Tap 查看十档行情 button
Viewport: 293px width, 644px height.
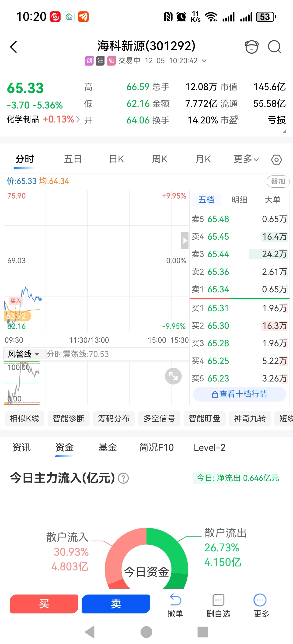(240, 394)
